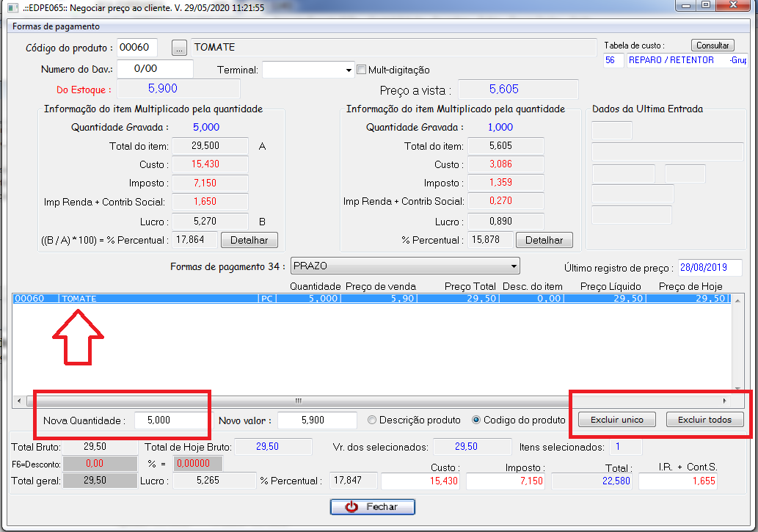Click Consultar button for cost table
The width and height of the screenshot is (758, 532).
coord(712,45)
